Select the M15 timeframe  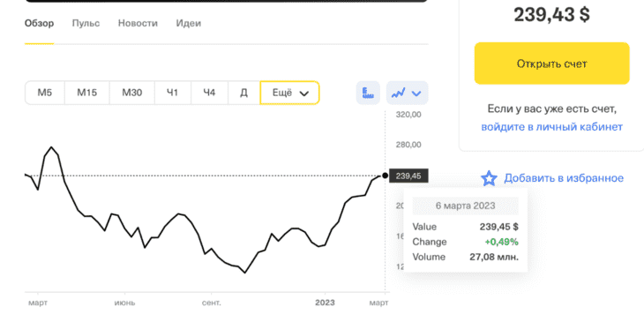click(x=87, y=93)
